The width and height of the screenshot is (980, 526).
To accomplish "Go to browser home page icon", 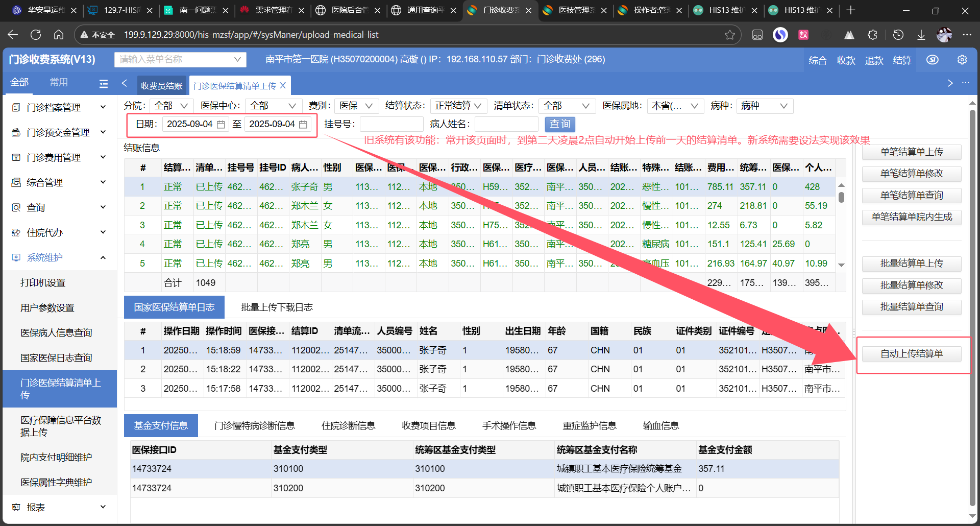I will (x=59, y=35).
